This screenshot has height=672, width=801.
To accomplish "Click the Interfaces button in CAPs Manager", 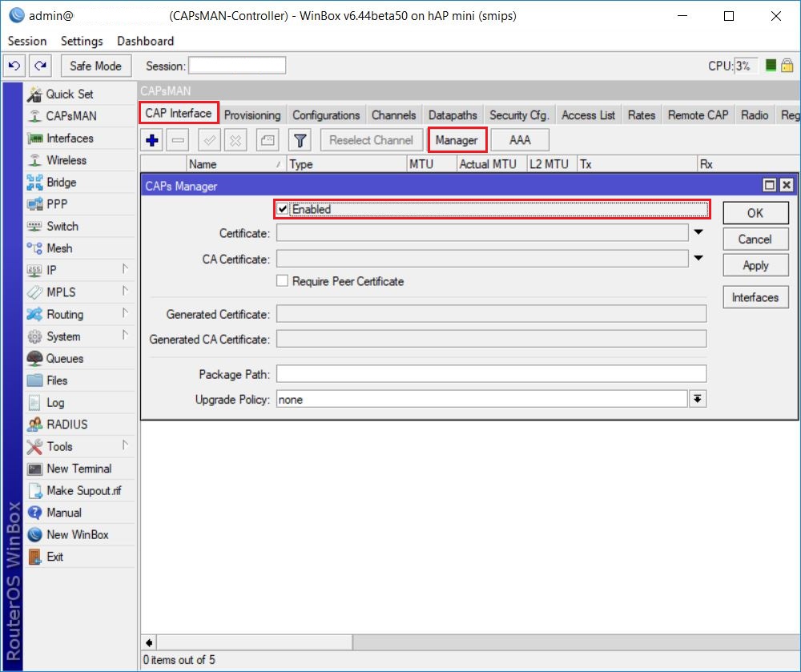I will (x=755, y=297).
